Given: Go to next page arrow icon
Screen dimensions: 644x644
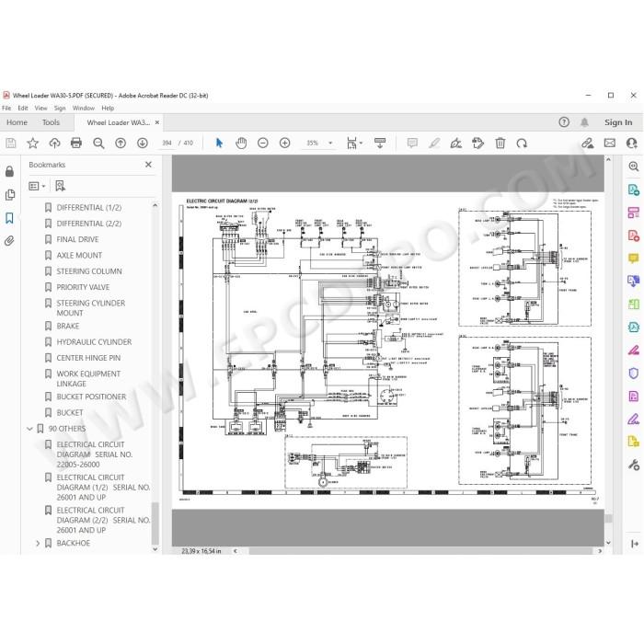Looking at the screenshot, I should (143, 143).
